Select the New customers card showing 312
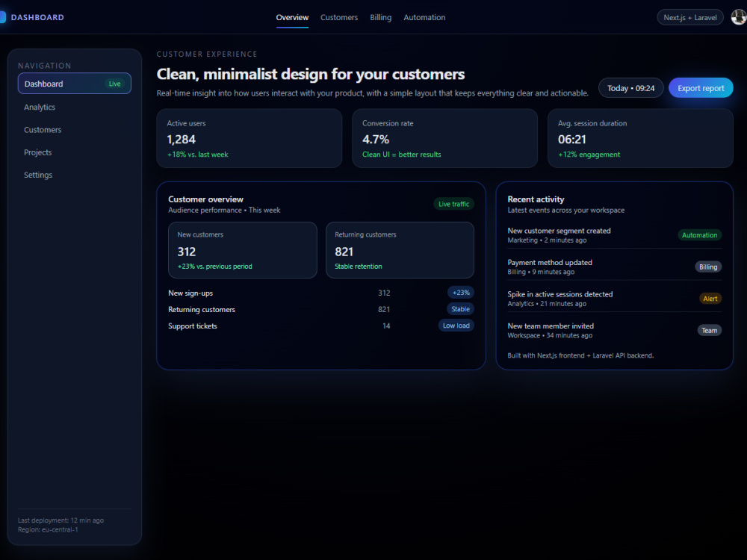The width and height of the screenshot is (747, 560). pyautogui.click(x=243, y=250)
